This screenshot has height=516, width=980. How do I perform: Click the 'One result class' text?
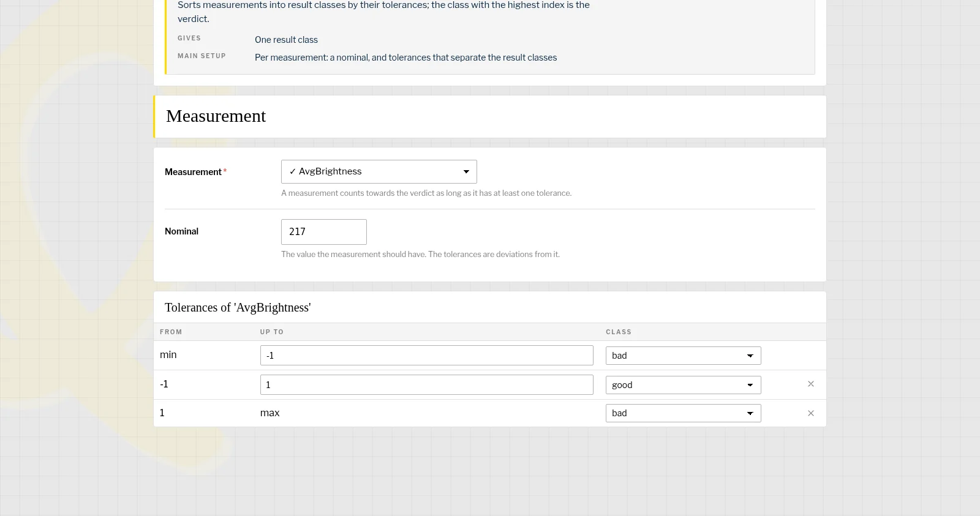[286, 40]
